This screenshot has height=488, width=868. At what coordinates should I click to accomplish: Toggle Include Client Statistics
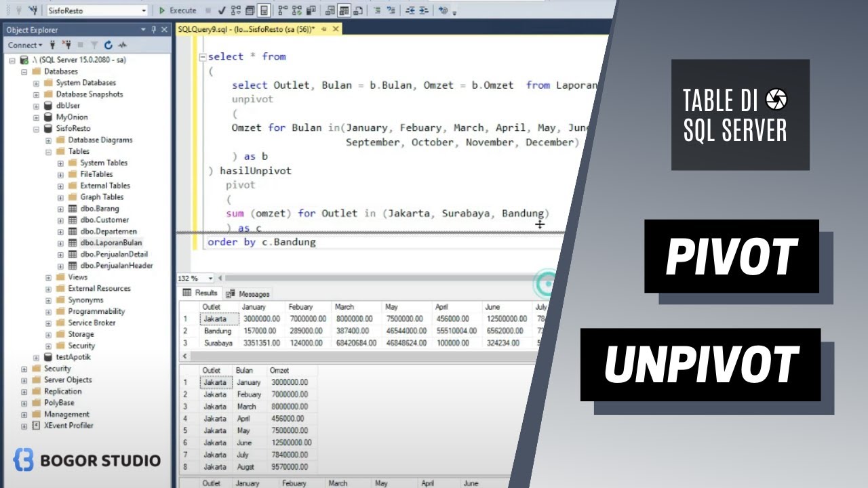pyautogui.click(x=311, y=10)
